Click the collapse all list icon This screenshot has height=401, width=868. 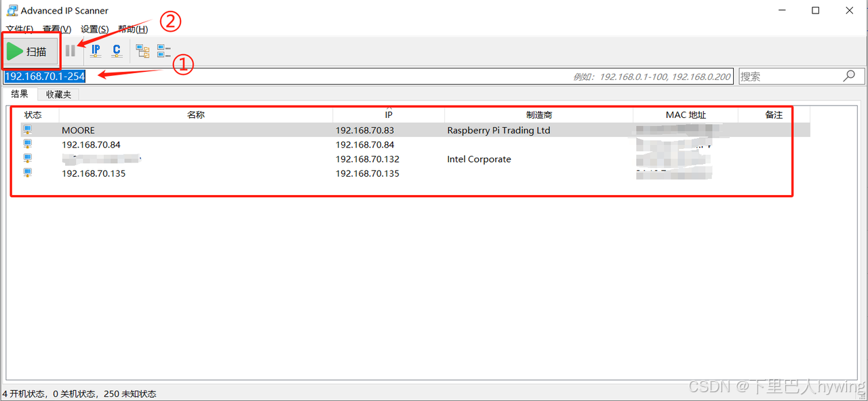163,51
